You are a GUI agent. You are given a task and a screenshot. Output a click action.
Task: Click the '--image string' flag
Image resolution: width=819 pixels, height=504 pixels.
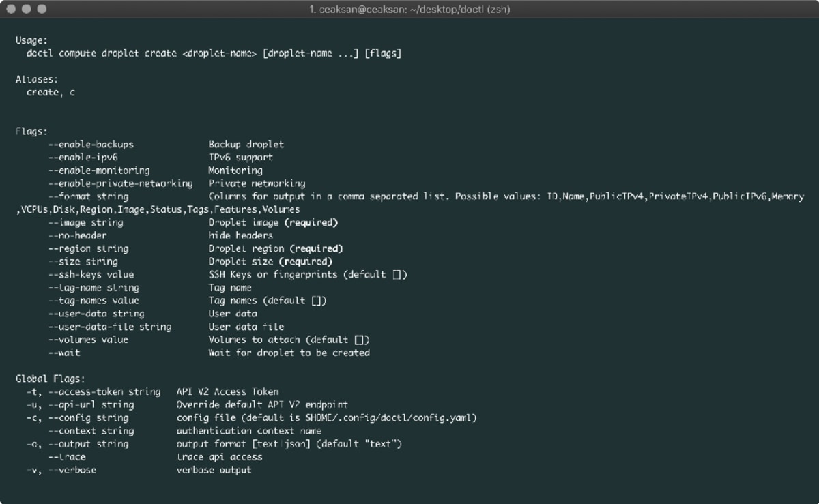pyautogui.click(x=85, y=222)
